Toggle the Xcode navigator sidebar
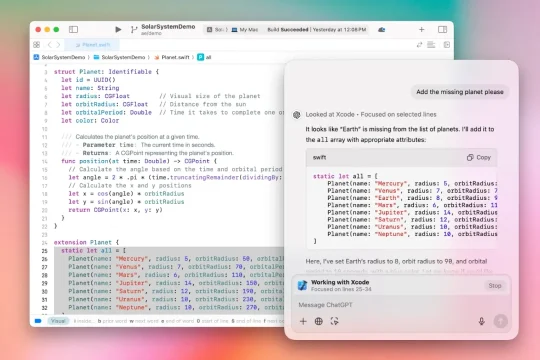 point(73,30)
